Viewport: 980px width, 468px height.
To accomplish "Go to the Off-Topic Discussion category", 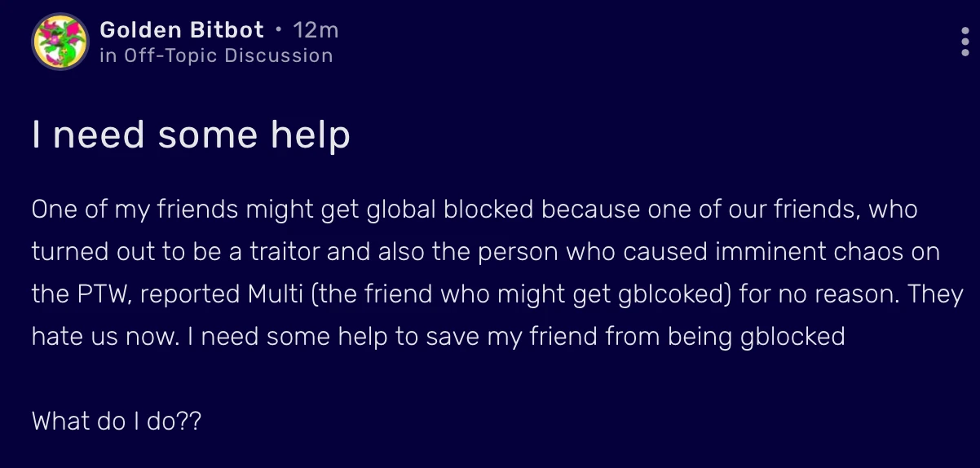I will (228, 55).
